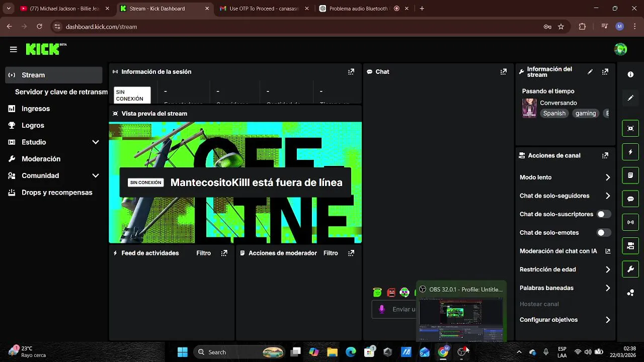Show hidden system tray icons chevron
Screen dimensions: 644x362
pyautogui.click(x=519, y=352)
